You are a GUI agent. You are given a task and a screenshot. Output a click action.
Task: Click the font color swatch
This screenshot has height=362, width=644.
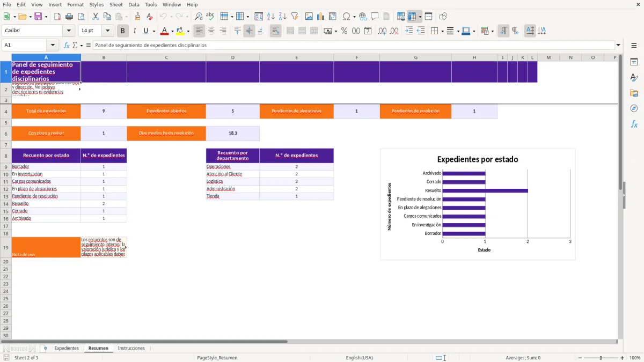[164, 31]
